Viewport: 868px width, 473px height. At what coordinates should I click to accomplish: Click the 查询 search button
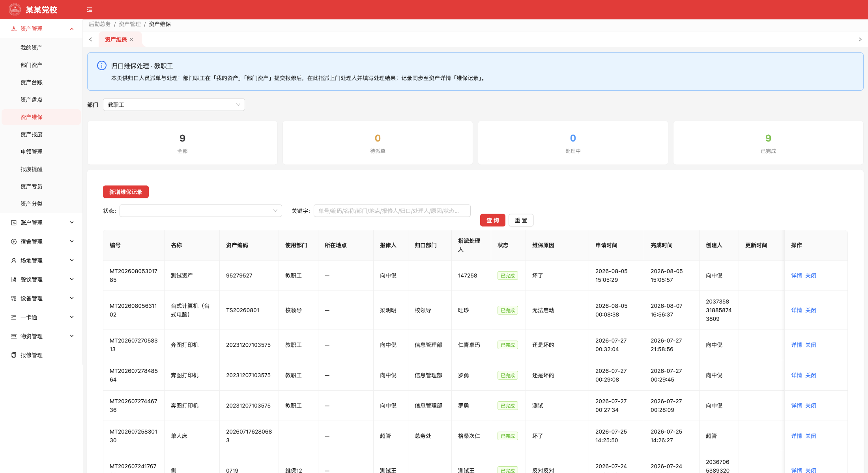(493, 220)
